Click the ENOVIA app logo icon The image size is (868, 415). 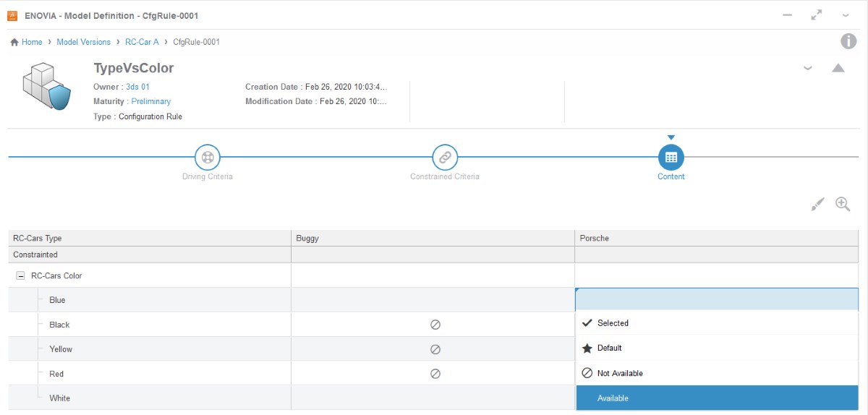(x=12, y=15)
